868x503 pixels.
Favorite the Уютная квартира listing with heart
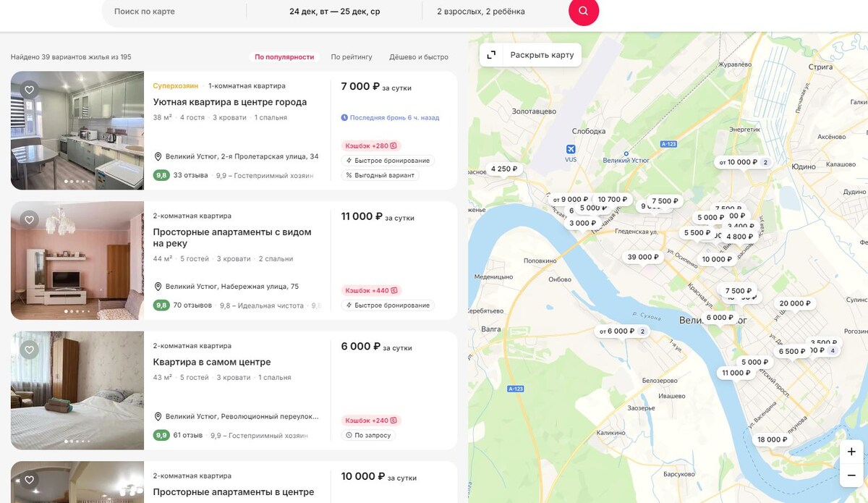(x=29, y=90)
